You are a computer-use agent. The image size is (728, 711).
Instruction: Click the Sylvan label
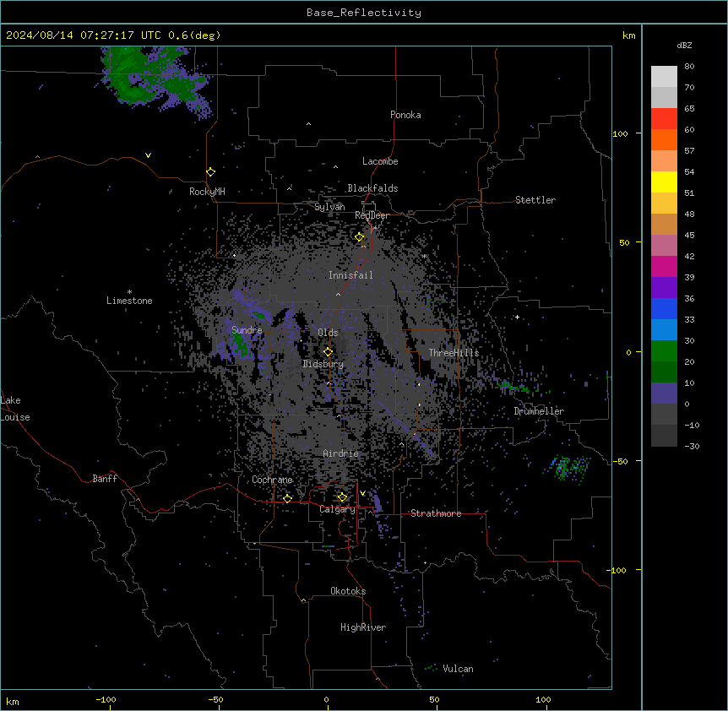pos(329,207)
